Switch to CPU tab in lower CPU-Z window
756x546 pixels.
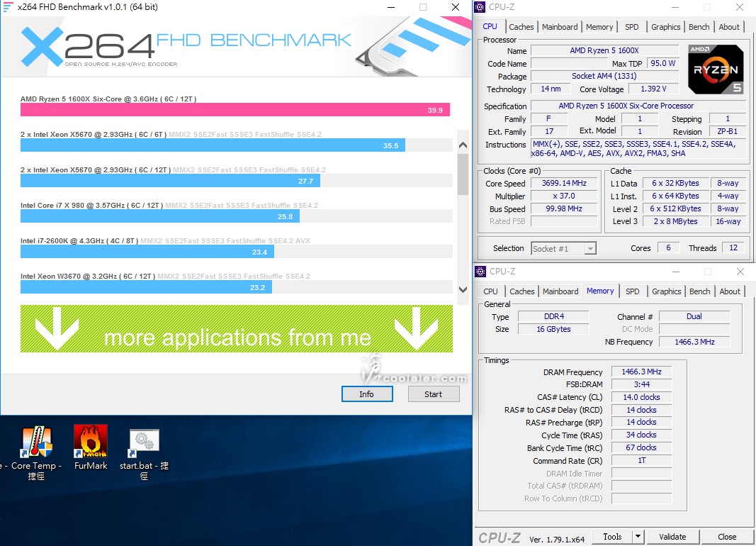coord(490,291)
